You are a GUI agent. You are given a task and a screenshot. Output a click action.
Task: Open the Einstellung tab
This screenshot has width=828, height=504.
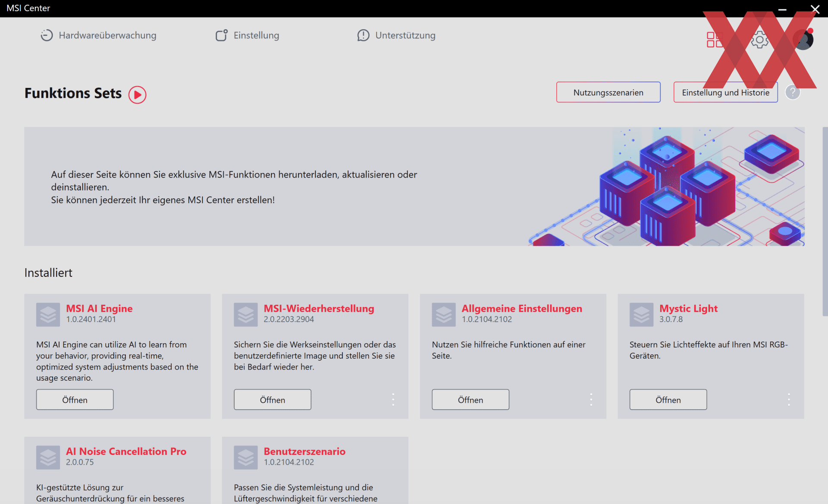click(x=247, y=35)
